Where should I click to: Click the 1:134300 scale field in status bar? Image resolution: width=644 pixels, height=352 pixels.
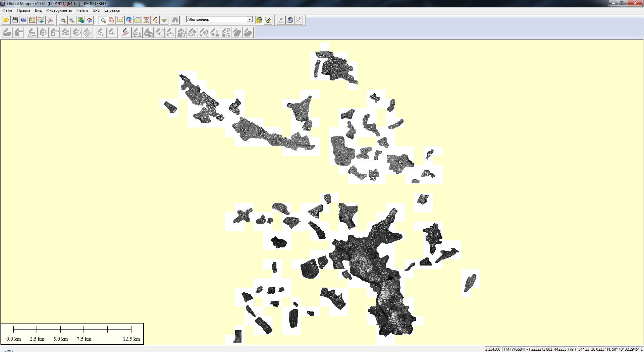click(492, 349)
